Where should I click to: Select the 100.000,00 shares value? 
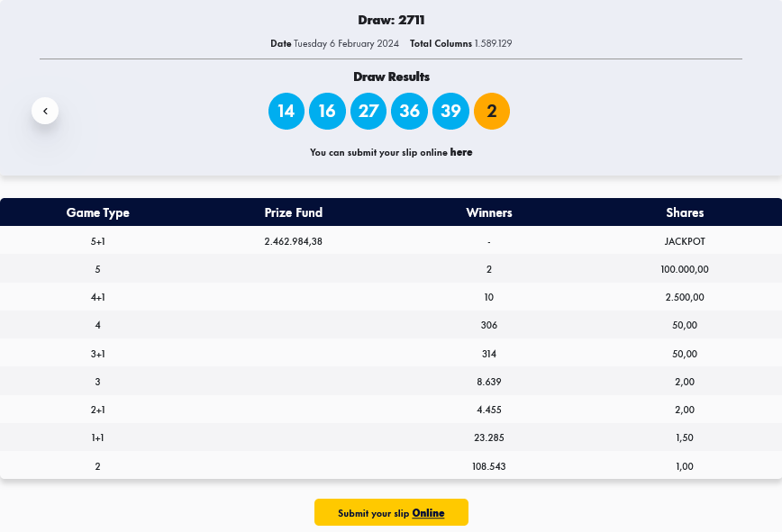(x=685, y=269)
